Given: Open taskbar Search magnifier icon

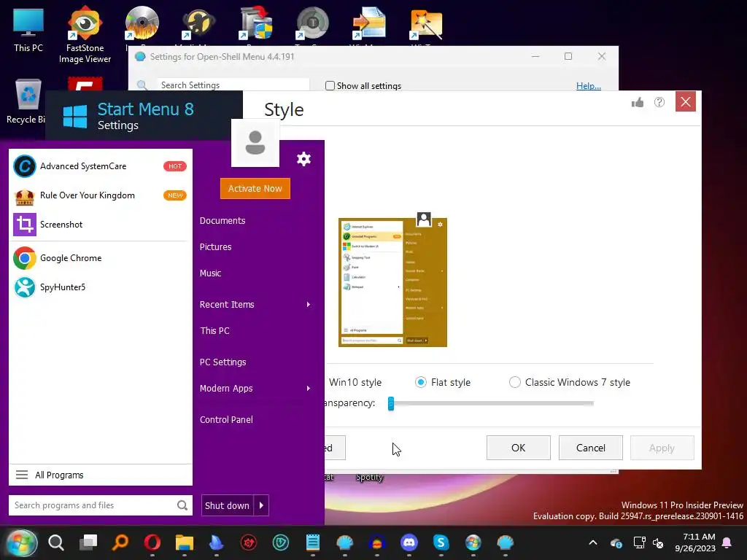Looking at the screenshot, I should tap(55, 542).
